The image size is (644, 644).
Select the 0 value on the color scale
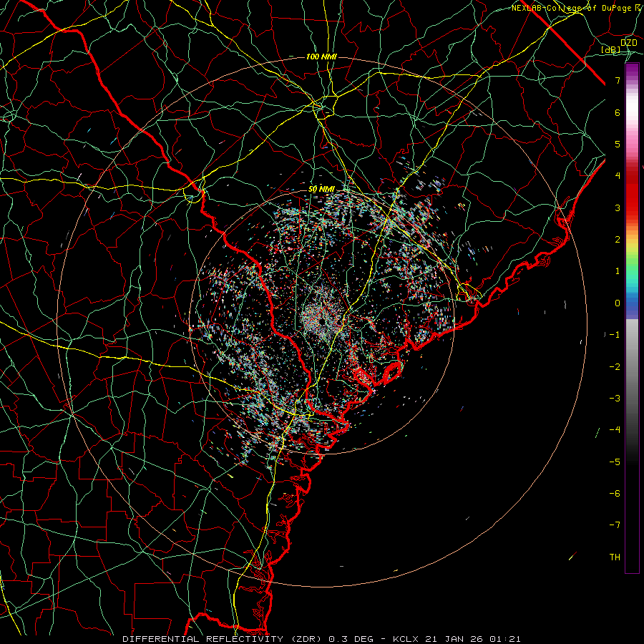point(618,303)
